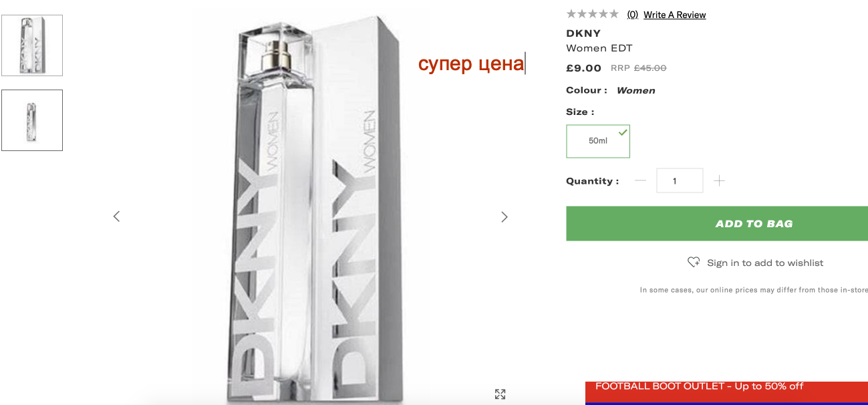
Task: Select the 50ml size option
Action: click(x=598, y=141)
